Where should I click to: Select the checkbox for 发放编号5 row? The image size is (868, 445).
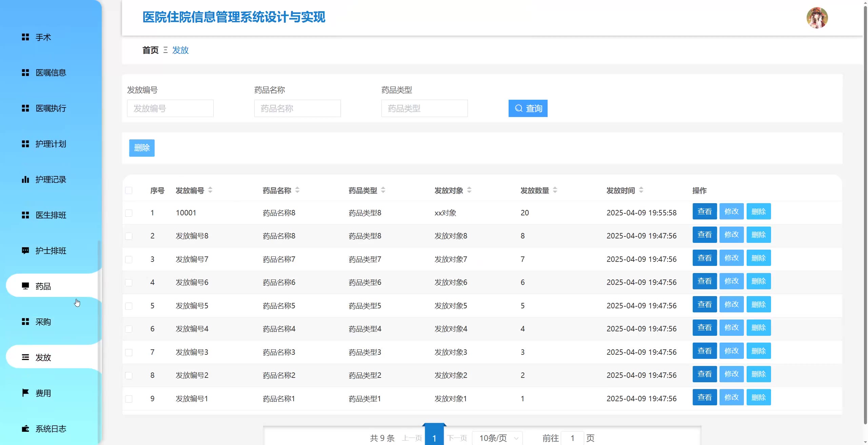click(x=129, y=306)
